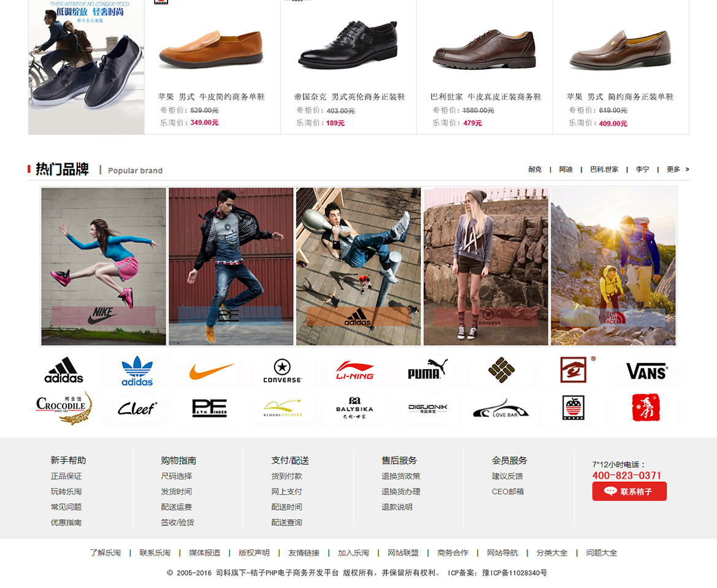
Task: Choose the Converse star logo
Action: pyautogui.click(x=282, y=371)
